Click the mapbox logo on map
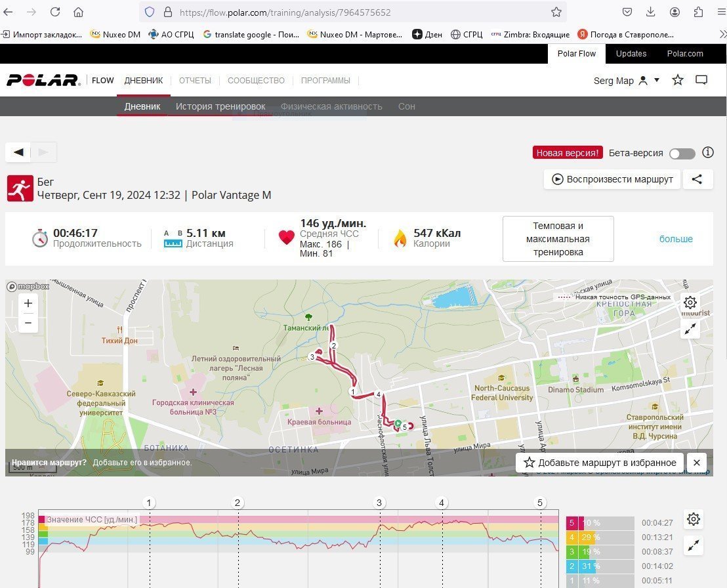727x588 pixels. 28,287
